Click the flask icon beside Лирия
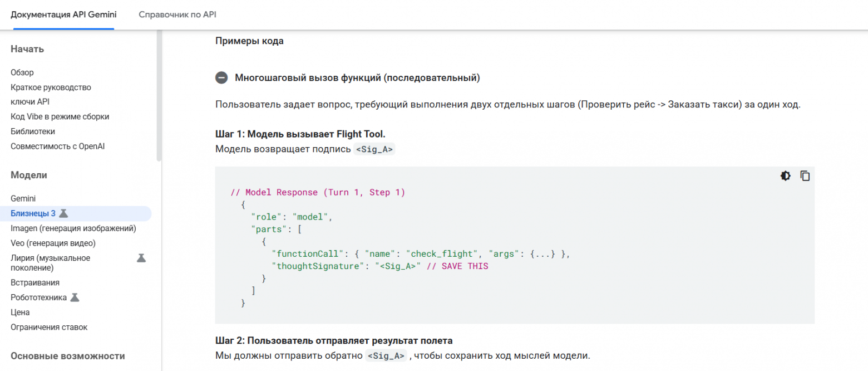The width and height of the screenshot is (868, 371). pos(141,258)
